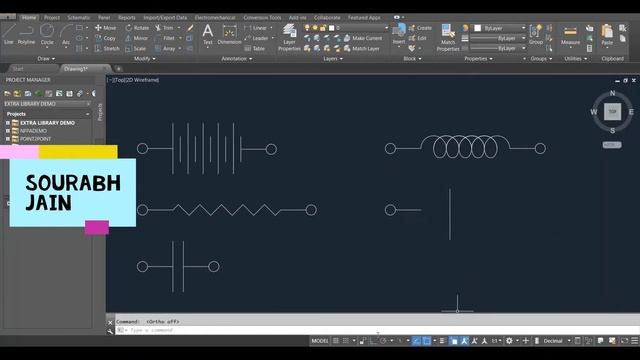Expand the Modify panel dropdown
640x360 pixels.
144,59
